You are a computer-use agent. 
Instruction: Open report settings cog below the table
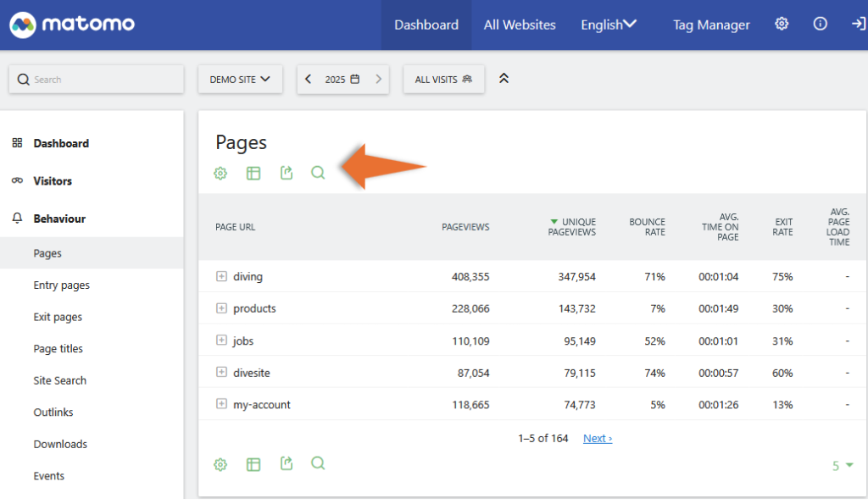(220, 464)
